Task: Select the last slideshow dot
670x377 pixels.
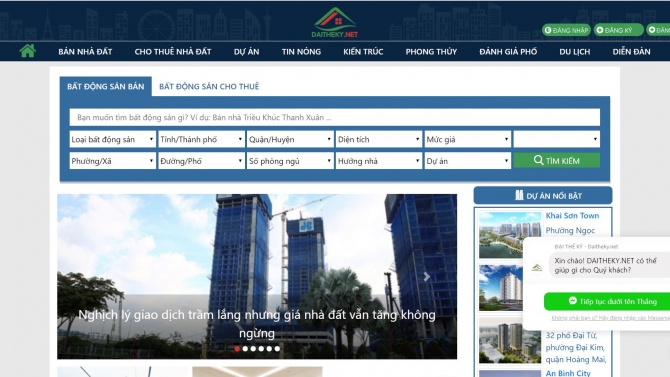Action: pyautogui.click(x=277, y=349)
